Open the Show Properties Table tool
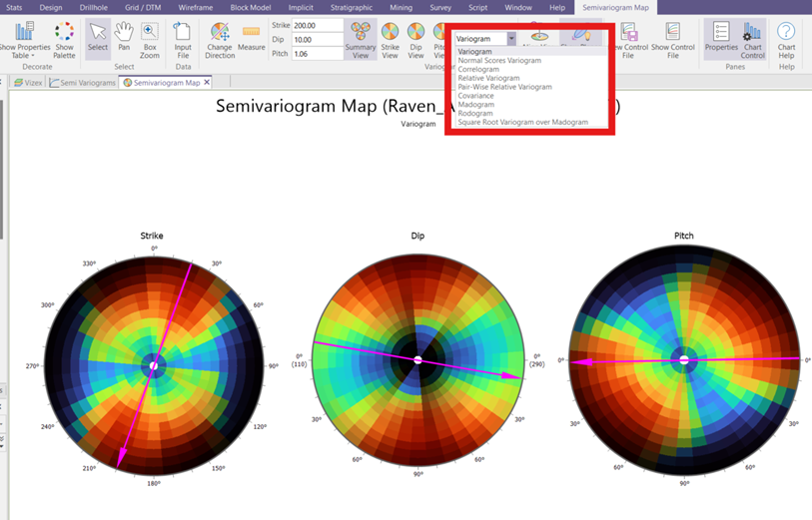Screen dimensions: 812x520 (x=24, y=38)
